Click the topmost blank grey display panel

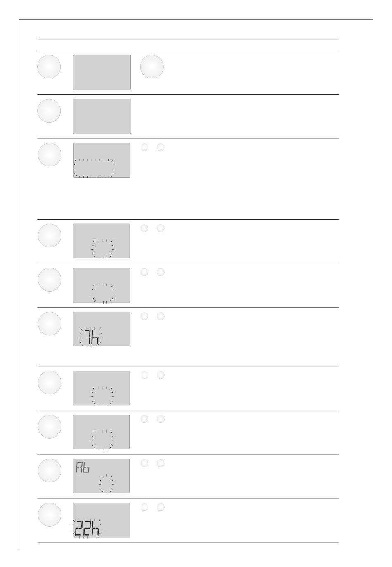point(102,72)
